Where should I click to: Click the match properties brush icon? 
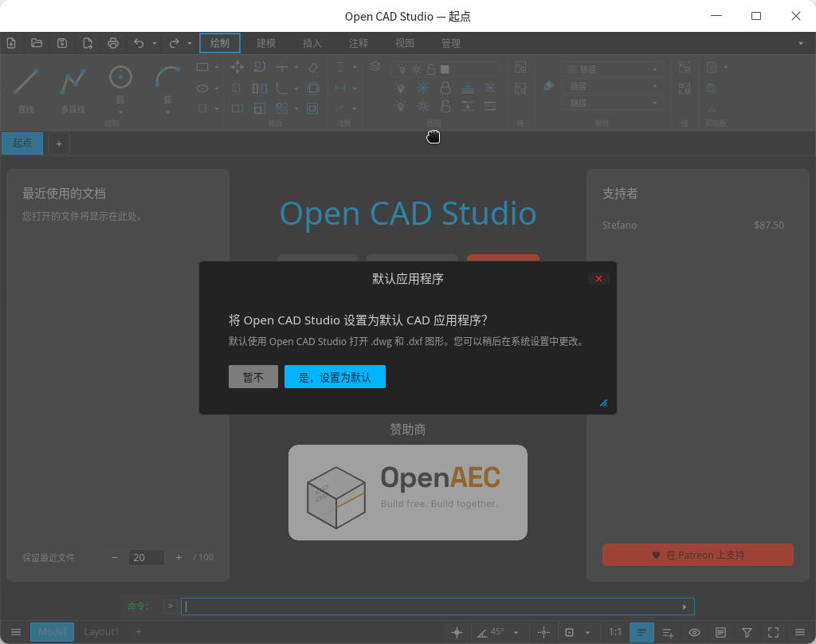(548, 86)
